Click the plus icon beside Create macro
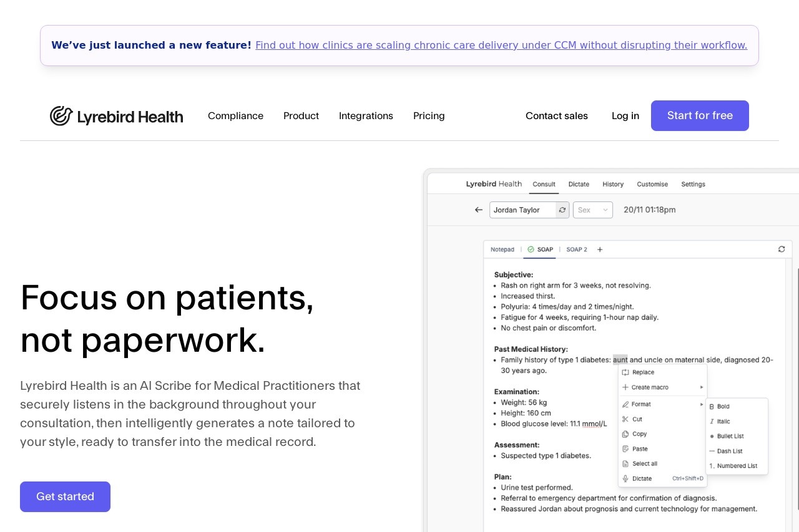Image resolution: width=799 pixels, height=532 pixels. (625, 387)
